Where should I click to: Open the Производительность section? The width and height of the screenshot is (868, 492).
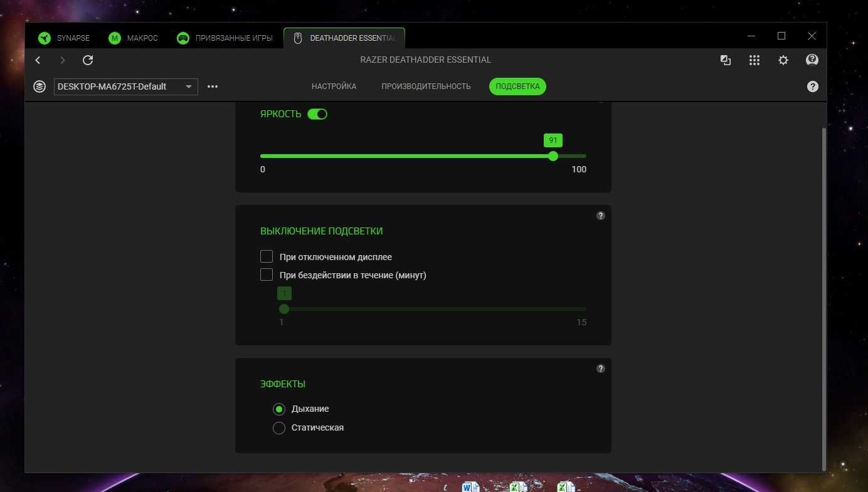click(426, 86)
